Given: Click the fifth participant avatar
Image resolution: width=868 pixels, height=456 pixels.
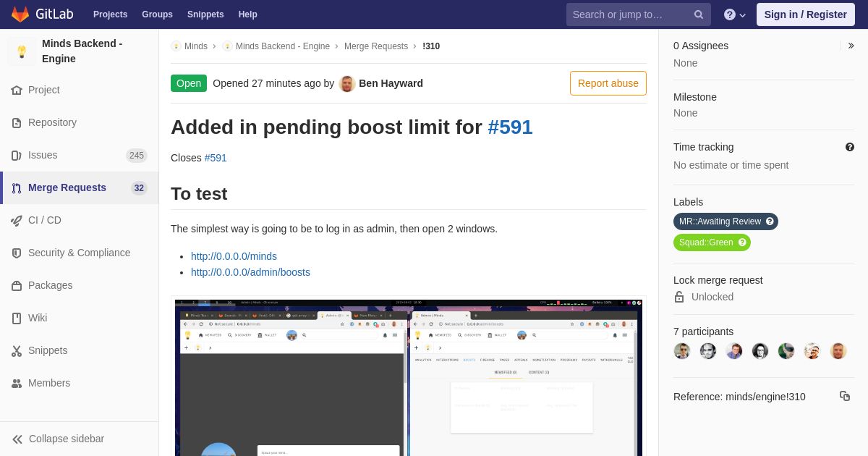Looking at the screenshot, I should 786,351.
